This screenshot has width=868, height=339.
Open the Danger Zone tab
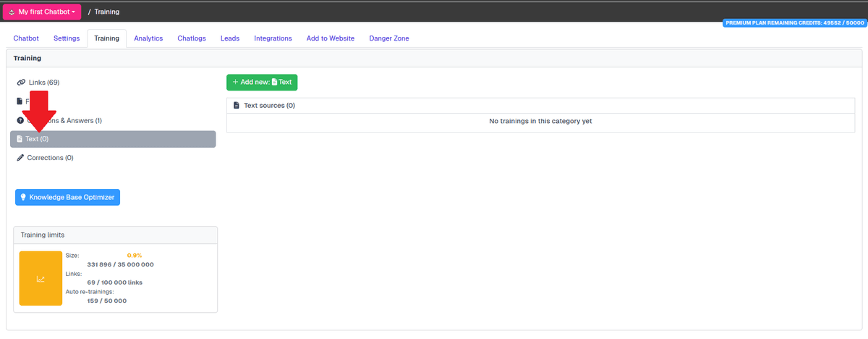coord(389,38)
